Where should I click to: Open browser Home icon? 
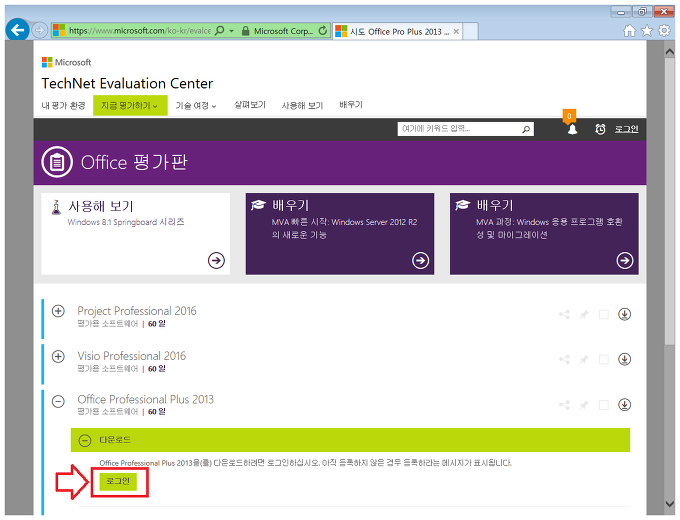click(629, 31)
